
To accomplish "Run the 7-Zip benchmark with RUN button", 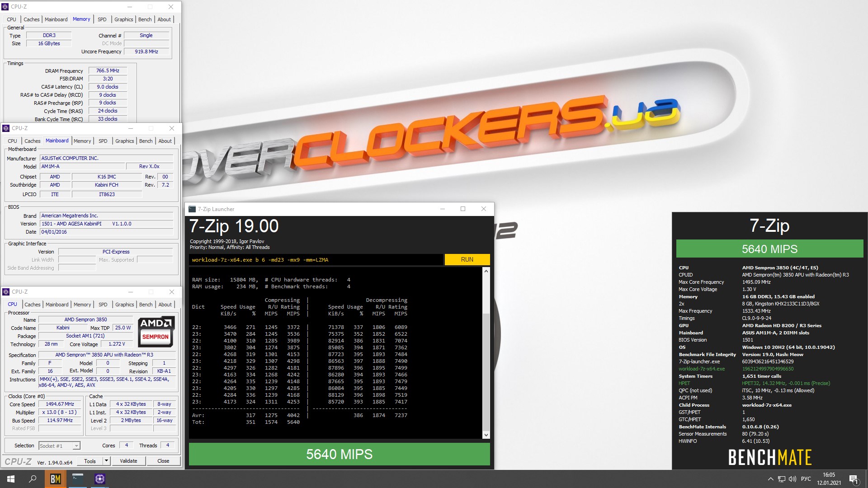I will (x=467, y=260).
